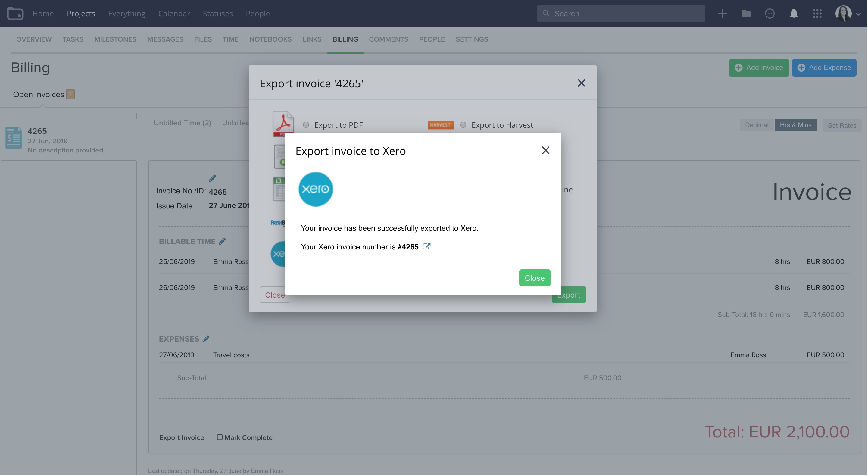This screenshot has width=868, height=476.
Task: Switch to the Billing tab
Action: pos(345,39)
